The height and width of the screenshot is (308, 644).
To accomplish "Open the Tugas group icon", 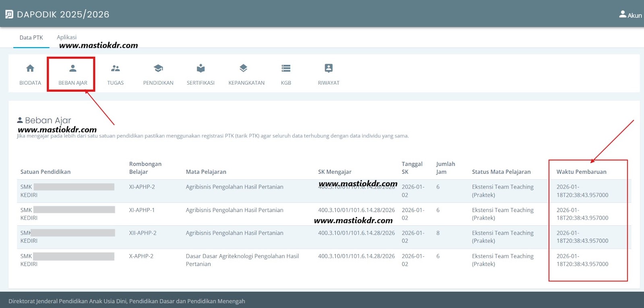I will (x=116, y=68).
